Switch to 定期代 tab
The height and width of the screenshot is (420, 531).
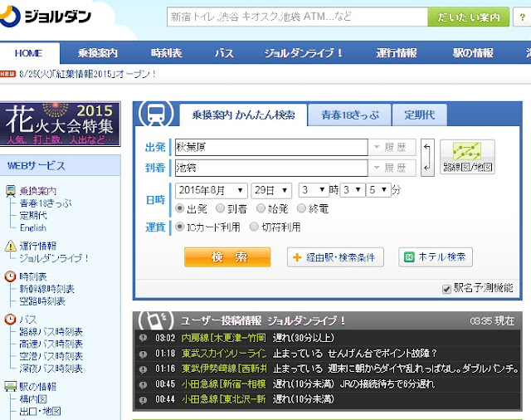(420, 115)
